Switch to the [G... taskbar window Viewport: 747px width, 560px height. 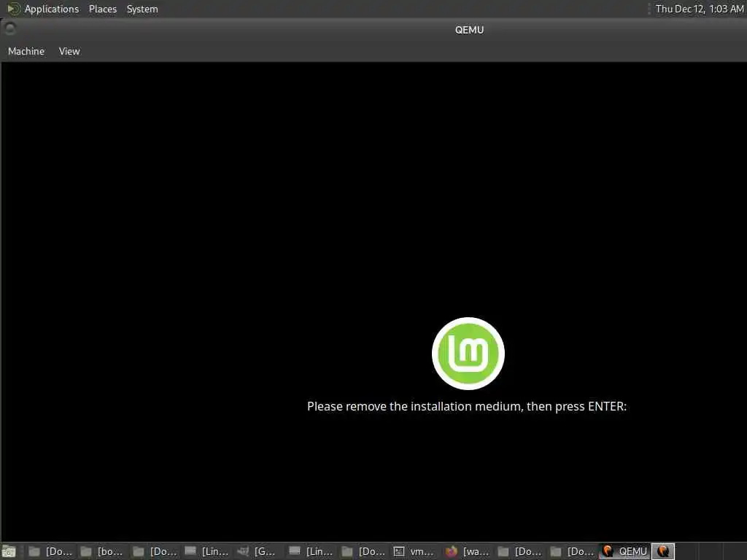pos(257,551)
